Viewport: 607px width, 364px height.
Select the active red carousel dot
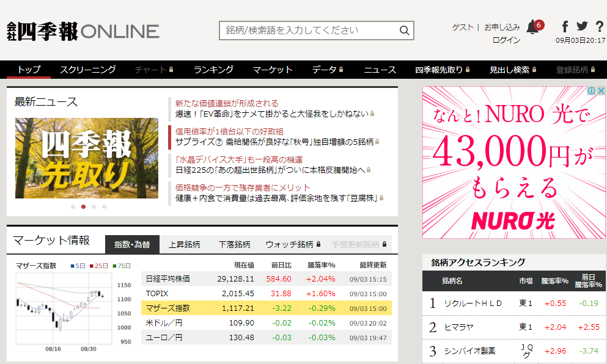point(83,206)
